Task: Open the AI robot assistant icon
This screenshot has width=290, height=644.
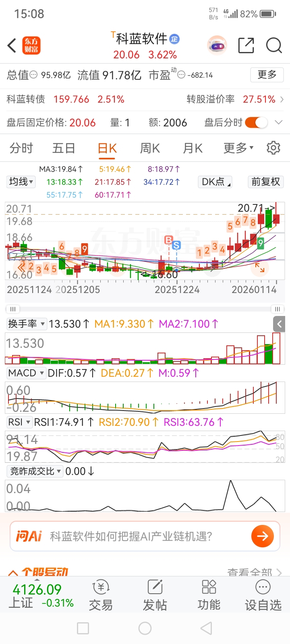Action: point(217,45)
